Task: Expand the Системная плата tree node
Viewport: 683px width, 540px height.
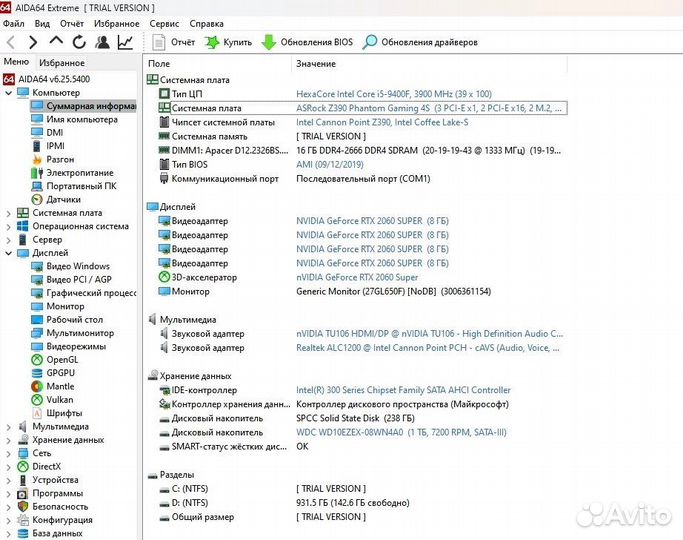Action: coord(8,213)
